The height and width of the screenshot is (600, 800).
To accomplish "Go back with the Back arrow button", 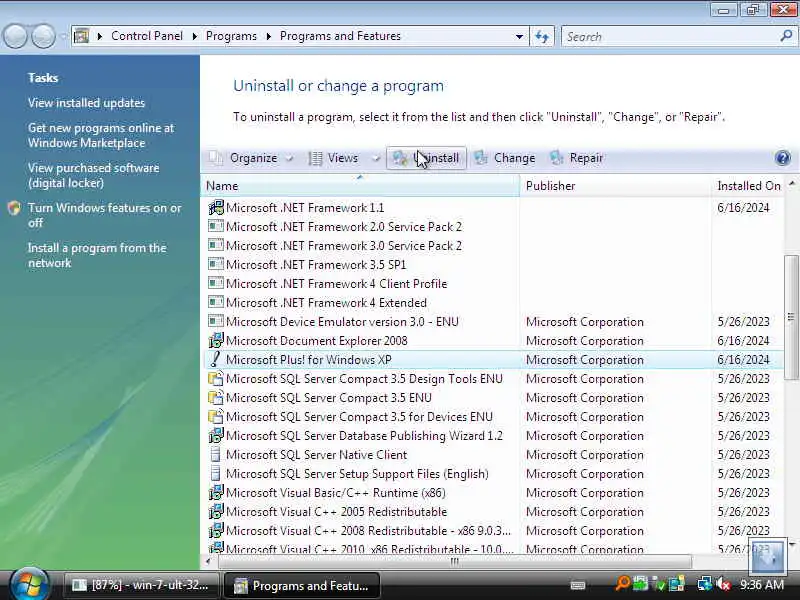I will (15, 36).
